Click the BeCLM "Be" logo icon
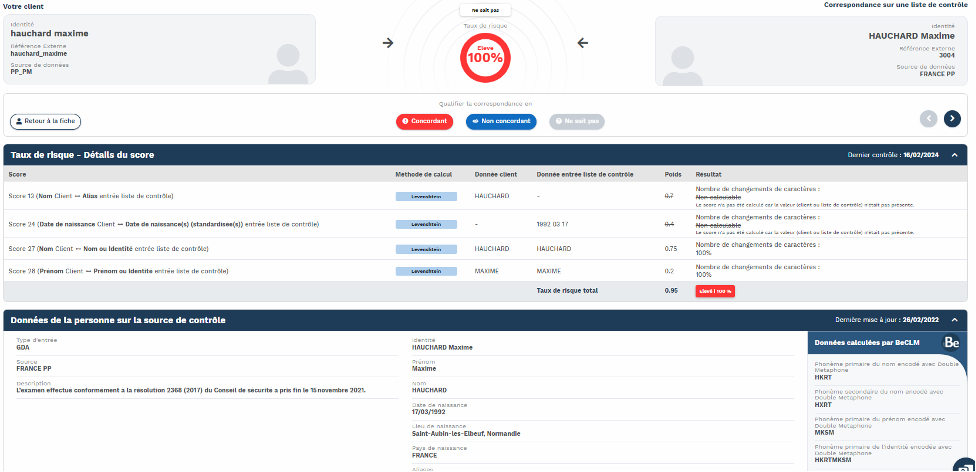The width and height of the screenshot is (976, 472). click(951, 342)
